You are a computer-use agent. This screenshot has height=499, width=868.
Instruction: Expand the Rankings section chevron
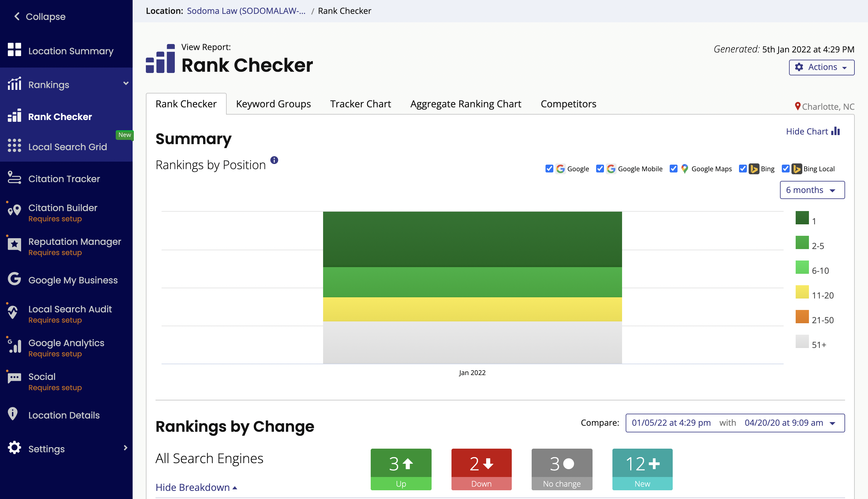(x=126, y=83)
